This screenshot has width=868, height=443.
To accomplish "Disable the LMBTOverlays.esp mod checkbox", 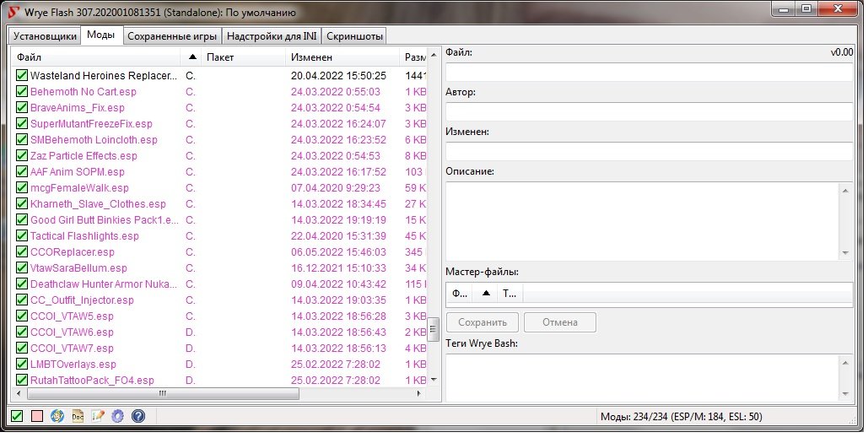I will [22, 365].
